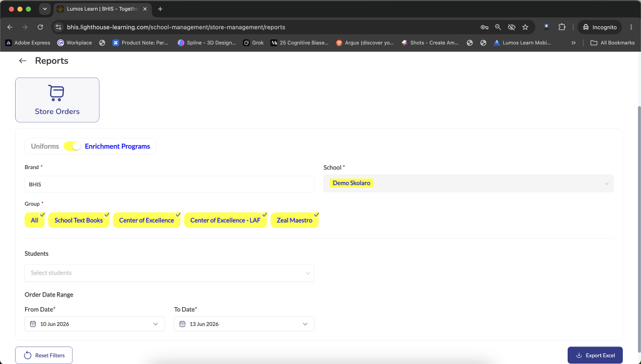Screen dimensions: 641x364
Task: Show more bookmarks chevron
Action: tap(573, 43)
